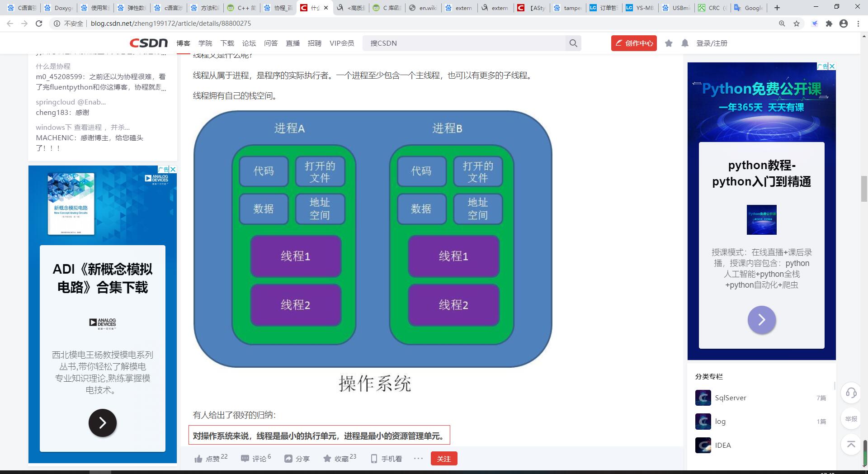The width and height of the screenshot is (868, 474).
Task: Open the comment icon below the article
Action: point(245,459)
